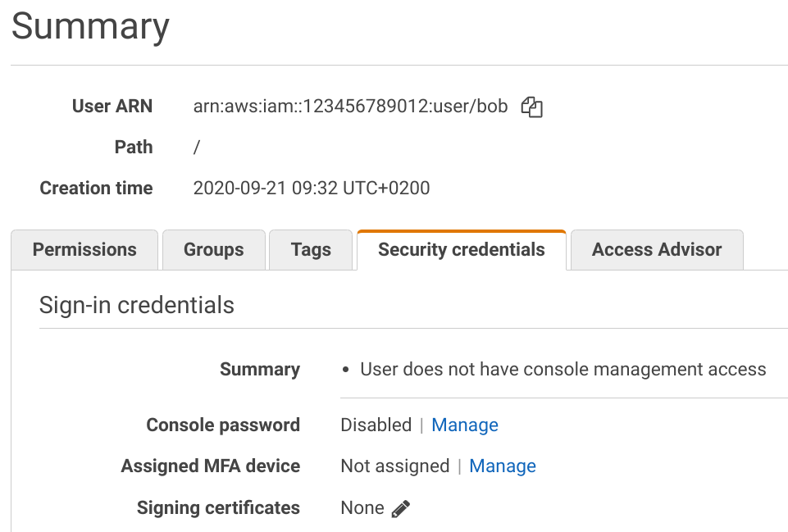788x532 pixels.
Task: Click the 'Creation time' label
Action: click(97, 188)
